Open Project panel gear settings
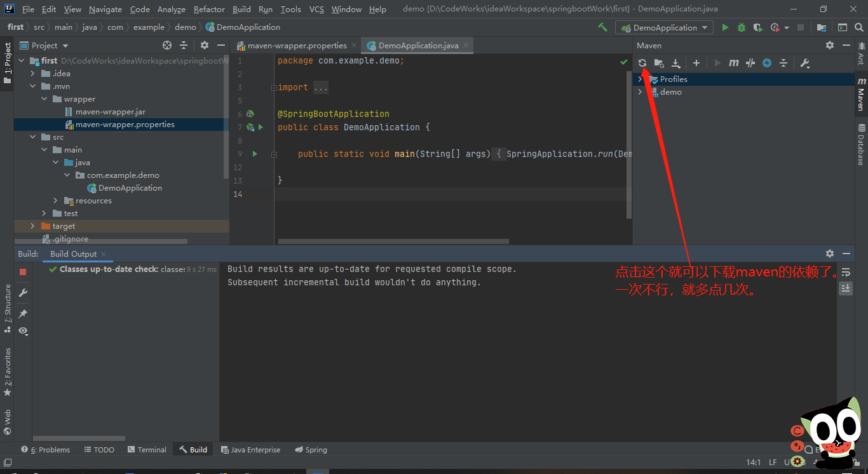This screenshot has height=474, width=868. [x=205, y=45]
